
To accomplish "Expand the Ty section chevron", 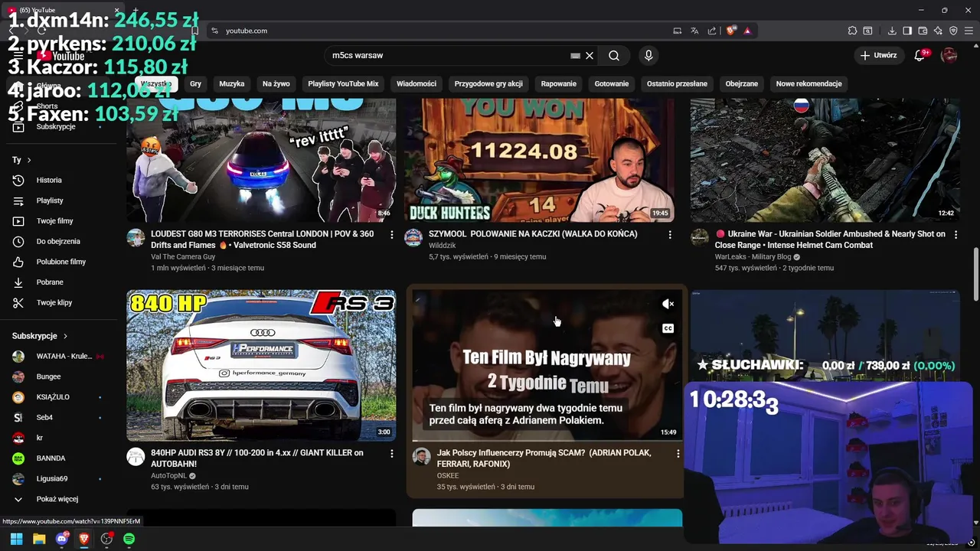I will (29, 160).
